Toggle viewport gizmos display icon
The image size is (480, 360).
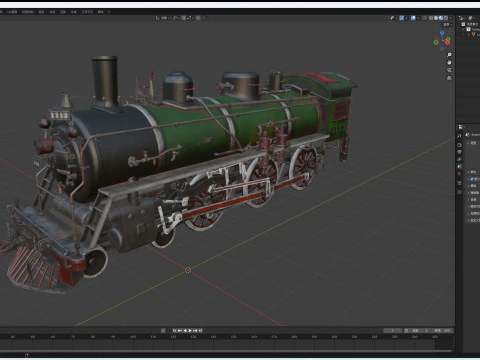tap(402, 18)
